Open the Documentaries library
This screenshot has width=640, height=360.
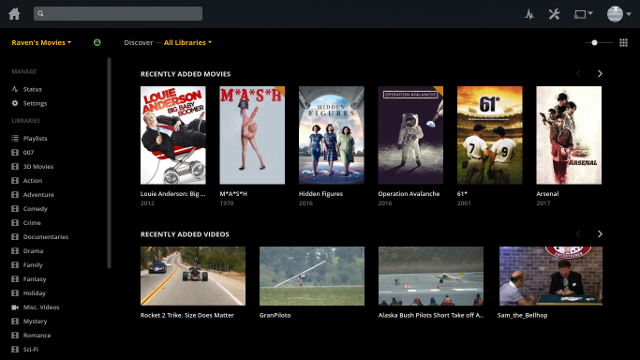(x=46, y=237)
